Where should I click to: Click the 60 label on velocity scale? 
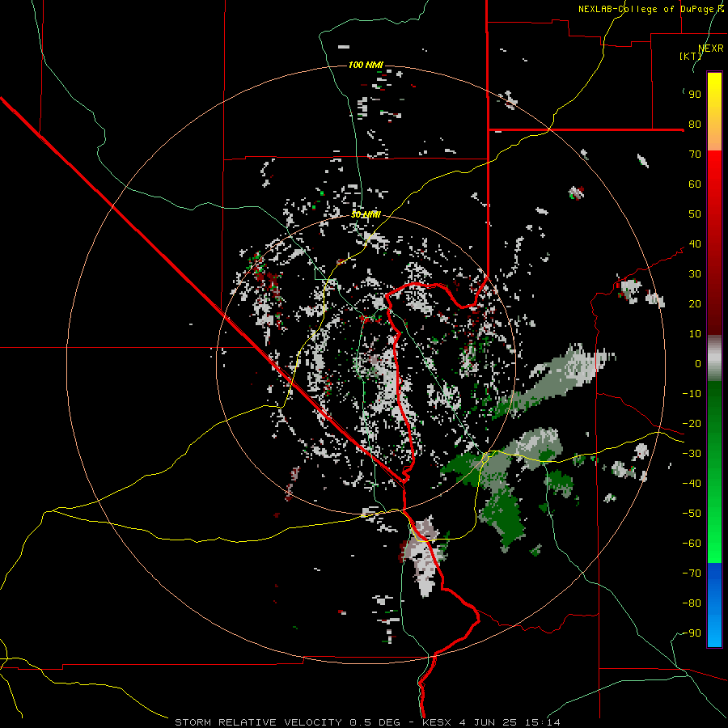[x=695, y=184]
